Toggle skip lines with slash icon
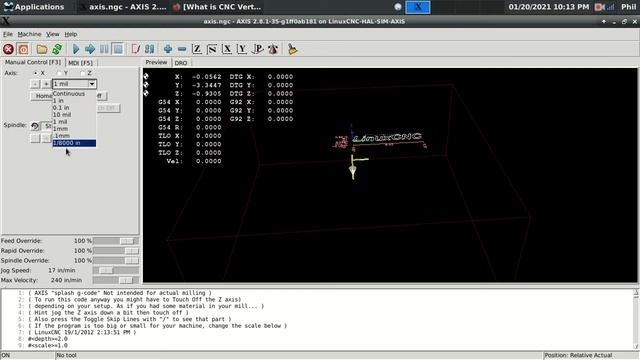The height and width of the screenshot is (360, 640). [136, 49]
